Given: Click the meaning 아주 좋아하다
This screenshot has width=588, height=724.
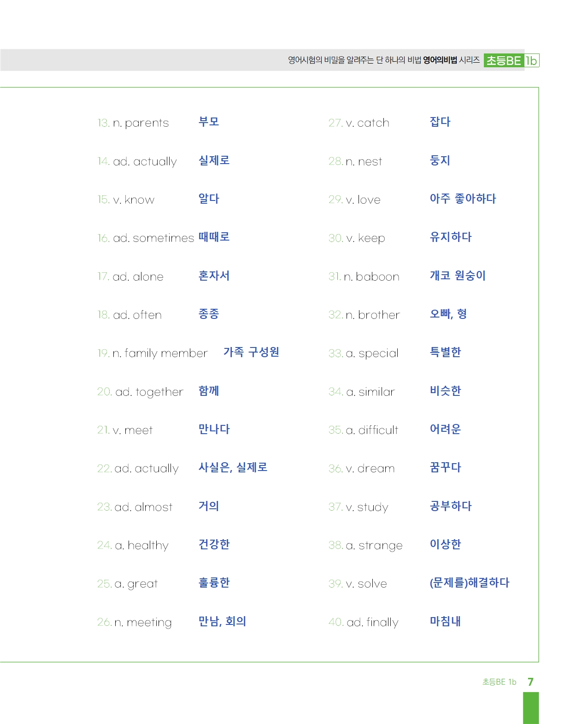Looking at the screenshot, I should pyautogui.click(x=463, y=199).
